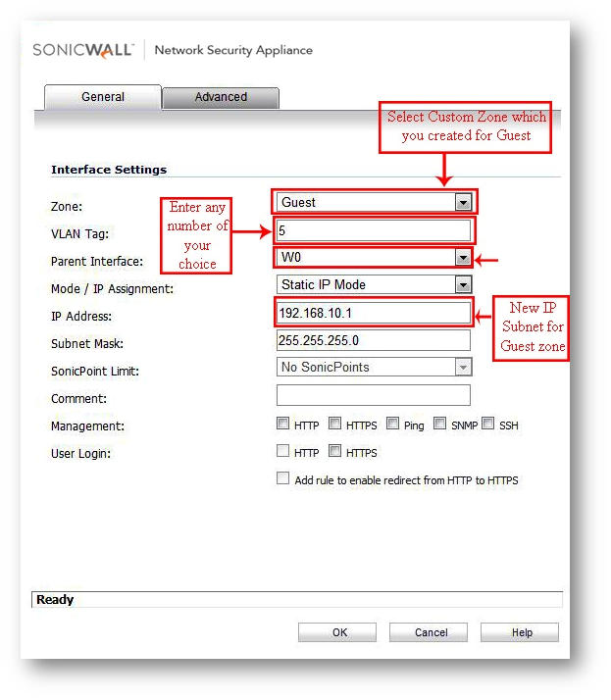
Task: Enable HTTPS management checkbox
Action: 334,424
